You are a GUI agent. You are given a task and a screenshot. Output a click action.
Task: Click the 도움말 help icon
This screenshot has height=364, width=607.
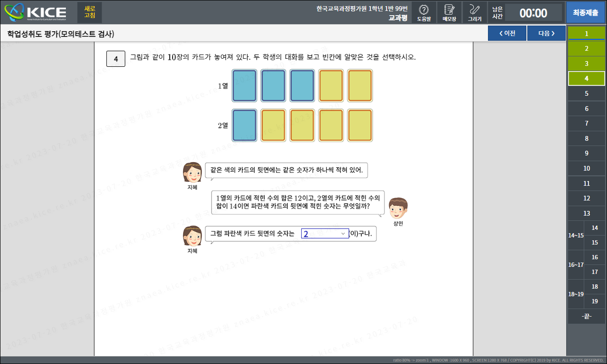[x=424, y=12]
